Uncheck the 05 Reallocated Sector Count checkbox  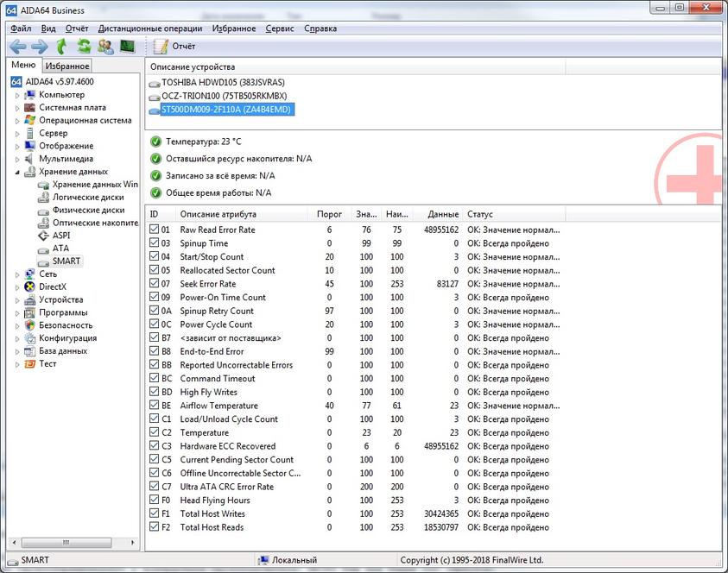coord(154,269)
